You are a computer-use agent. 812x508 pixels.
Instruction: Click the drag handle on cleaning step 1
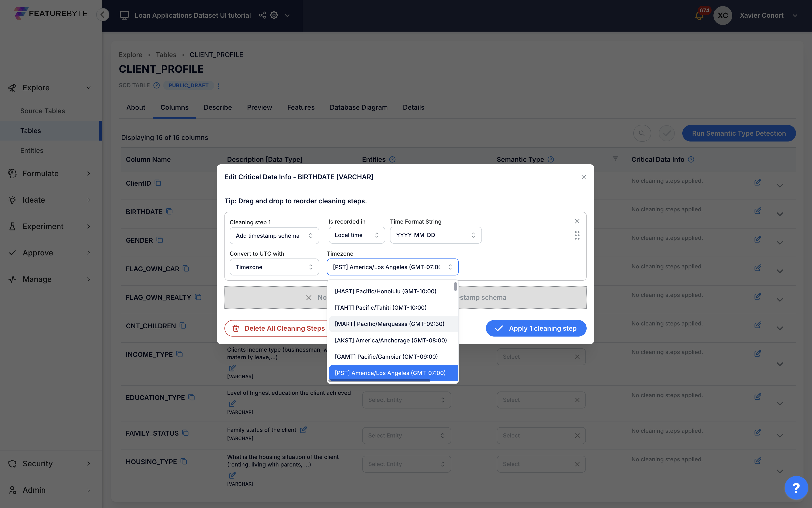577,235
